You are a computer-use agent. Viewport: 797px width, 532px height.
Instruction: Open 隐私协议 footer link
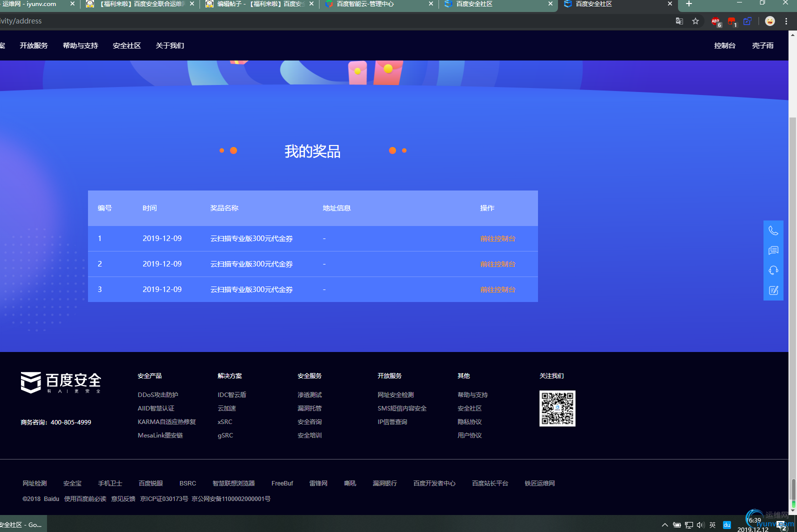469,422
